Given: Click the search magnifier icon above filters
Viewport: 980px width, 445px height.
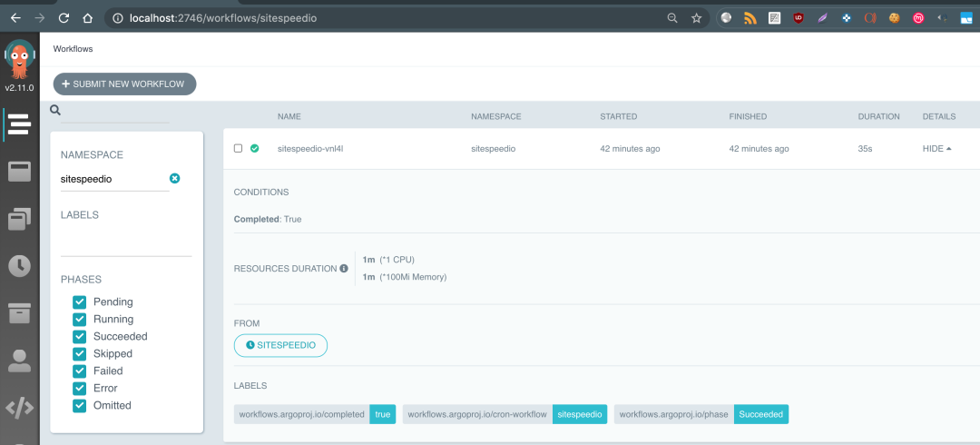Looking at the screenshot, I should click(55, 111).
